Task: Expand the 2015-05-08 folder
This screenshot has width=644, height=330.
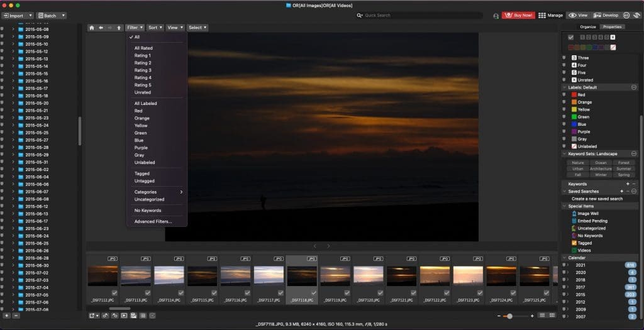Action: tap(13, 30)
